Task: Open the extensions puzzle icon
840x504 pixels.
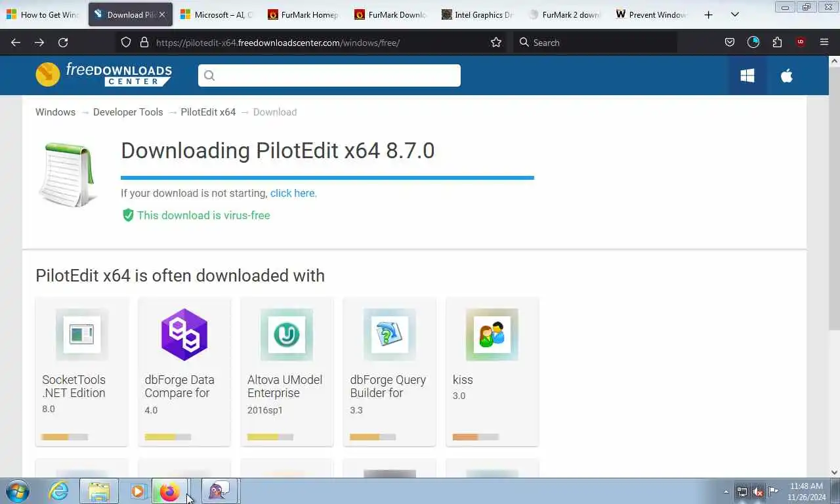Action: click(x=777, y=42)
